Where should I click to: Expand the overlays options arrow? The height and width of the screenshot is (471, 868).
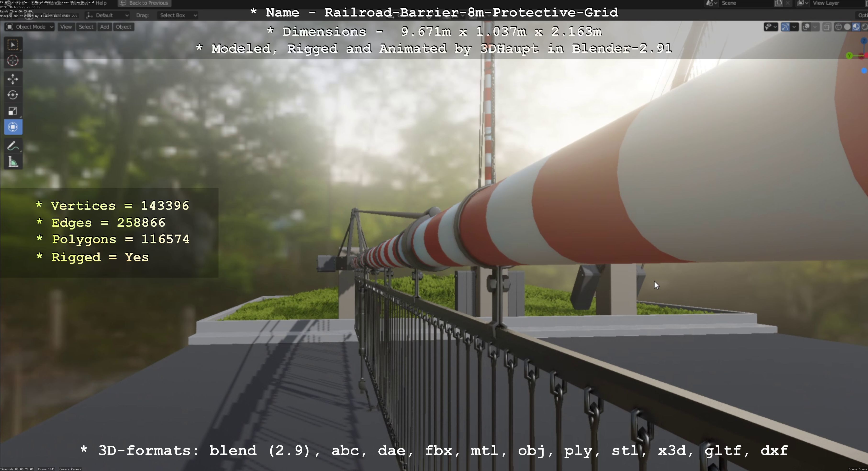(815, 27)
